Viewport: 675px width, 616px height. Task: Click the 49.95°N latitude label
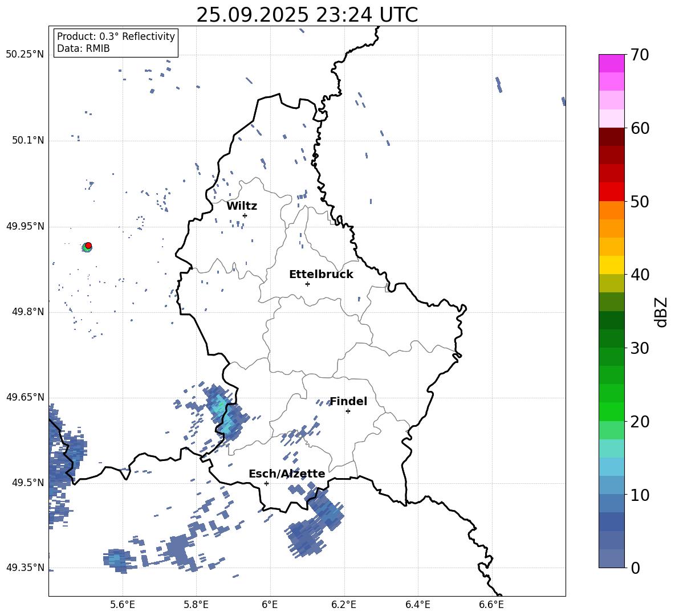pos(25,226)
